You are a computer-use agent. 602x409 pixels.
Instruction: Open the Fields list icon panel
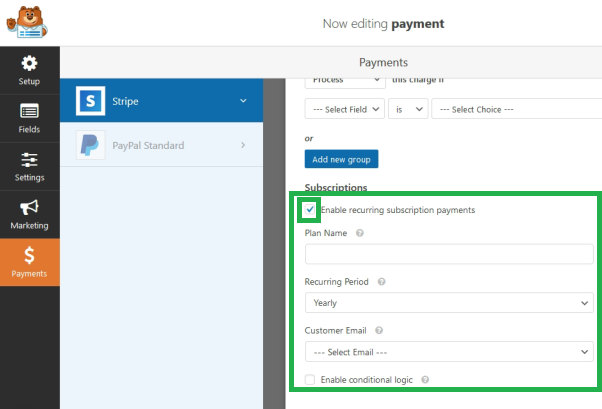[30, 118]
